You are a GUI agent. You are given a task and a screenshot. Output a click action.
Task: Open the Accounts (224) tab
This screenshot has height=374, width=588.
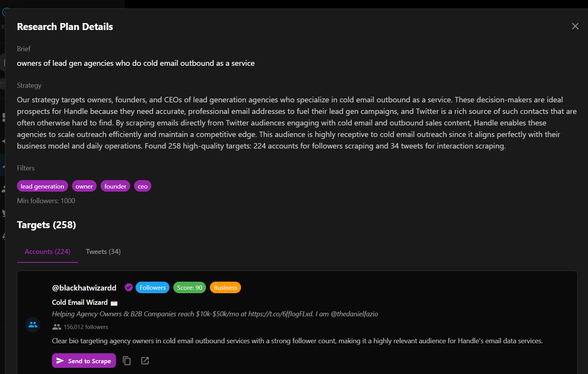47,251
